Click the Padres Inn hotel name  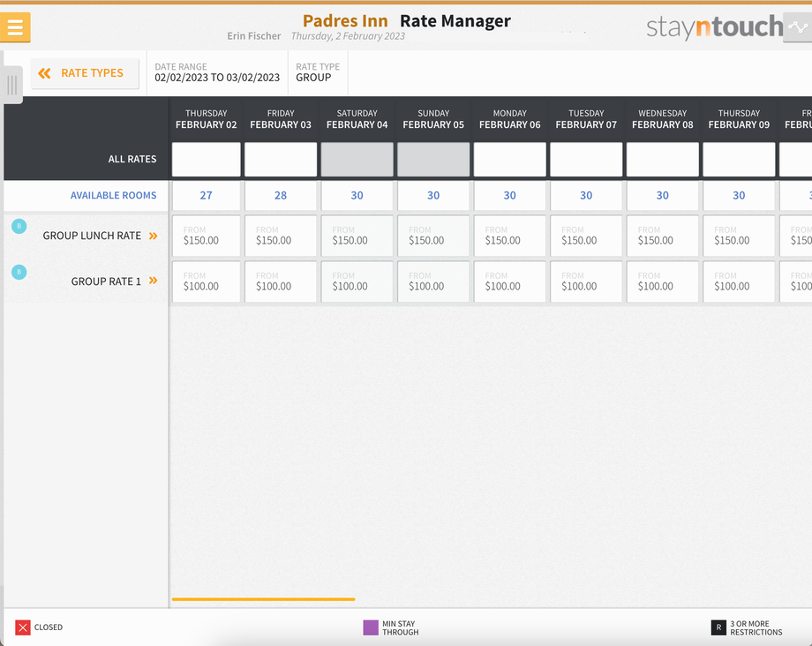345,20
